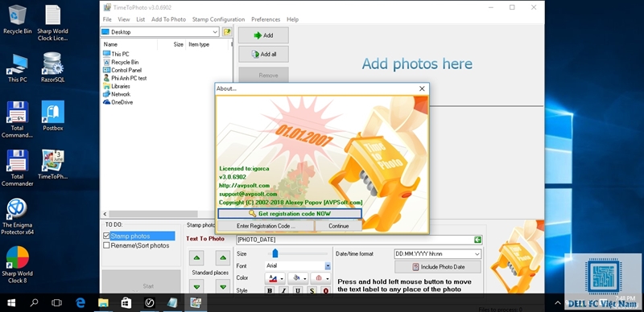Select Recycle Bin in the file list
Viewport: 644px width, 312px height.
pos(121,62)
